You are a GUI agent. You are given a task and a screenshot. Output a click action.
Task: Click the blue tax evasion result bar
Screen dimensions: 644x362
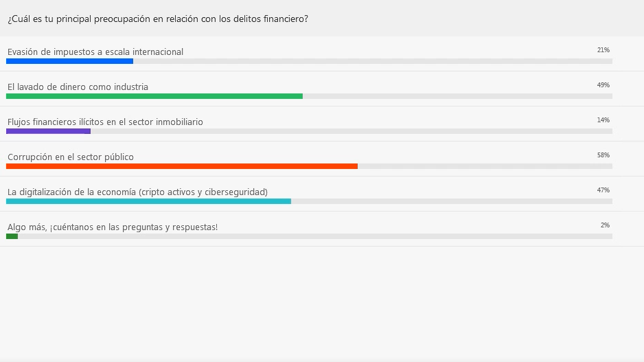(x=70, y=61)
